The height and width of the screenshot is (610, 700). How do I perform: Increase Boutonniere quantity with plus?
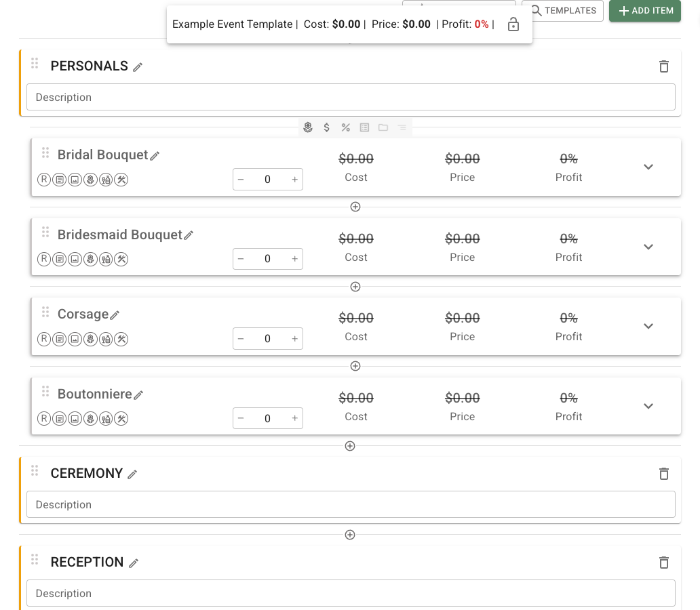[x=294, y=418]
